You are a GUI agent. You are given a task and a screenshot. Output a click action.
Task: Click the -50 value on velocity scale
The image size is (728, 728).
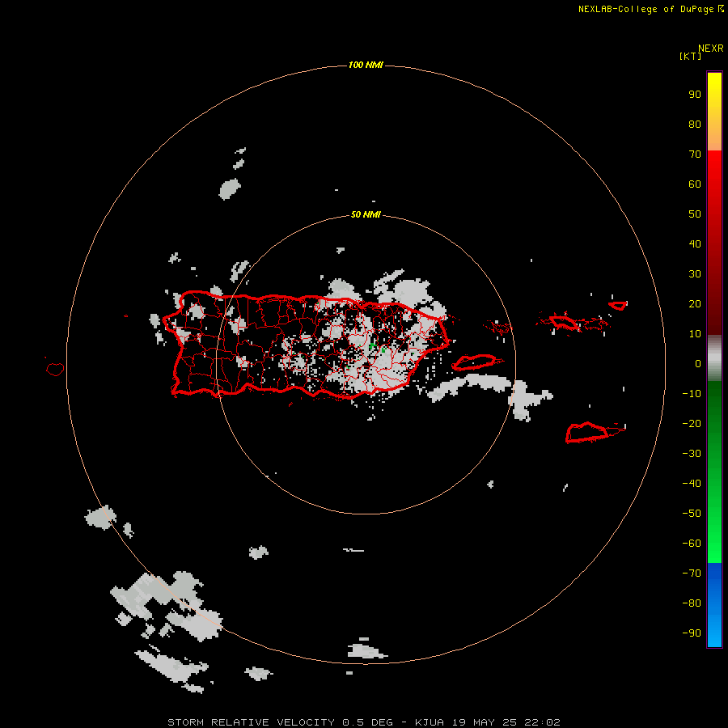(x=692, y=513)
